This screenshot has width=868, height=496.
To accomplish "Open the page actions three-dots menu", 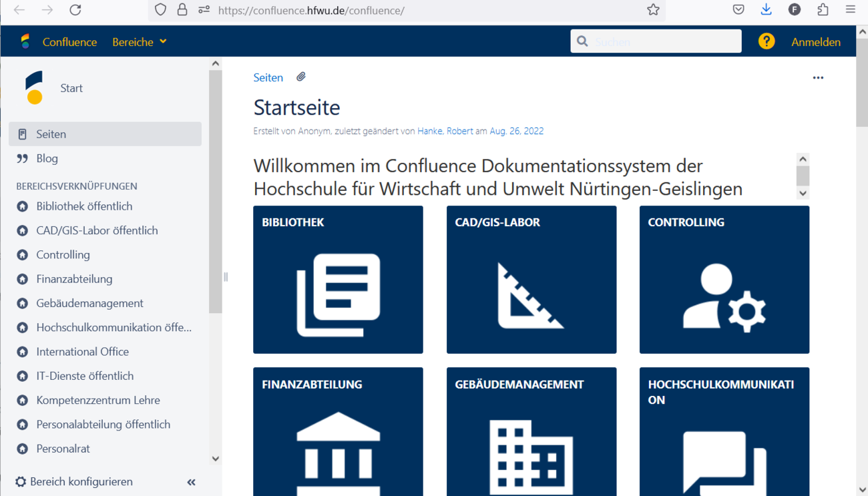I will [818, 78].
